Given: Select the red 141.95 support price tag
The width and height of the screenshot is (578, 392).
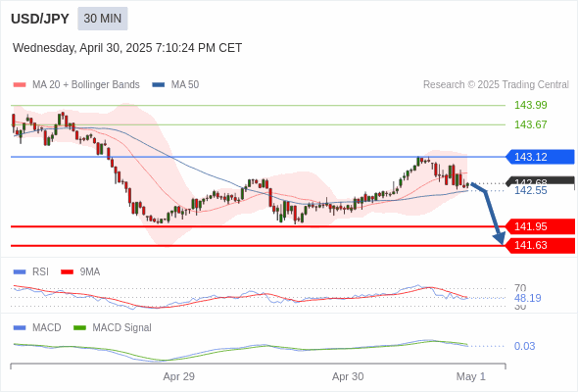Looking at the screenshot, I should click(x=540, y=226).
